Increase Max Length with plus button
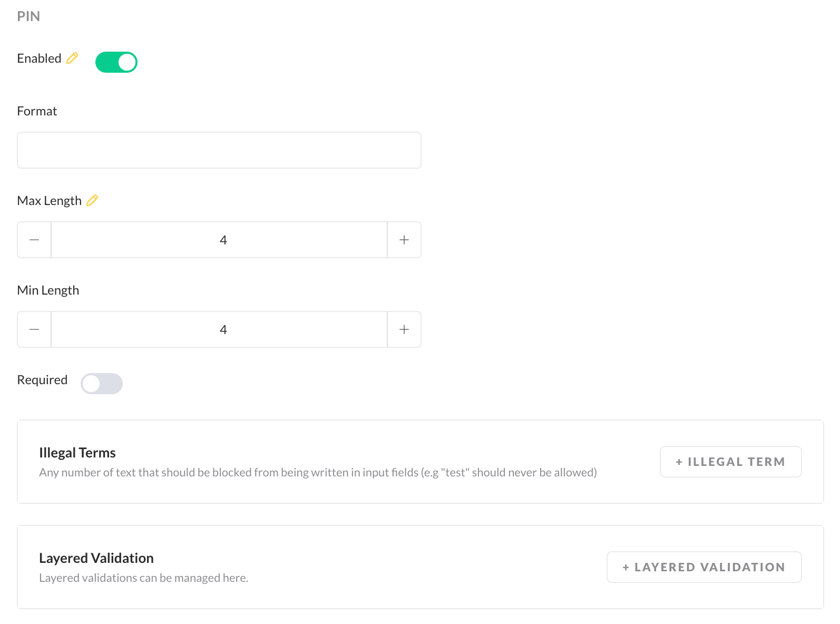 pos(404,240)
